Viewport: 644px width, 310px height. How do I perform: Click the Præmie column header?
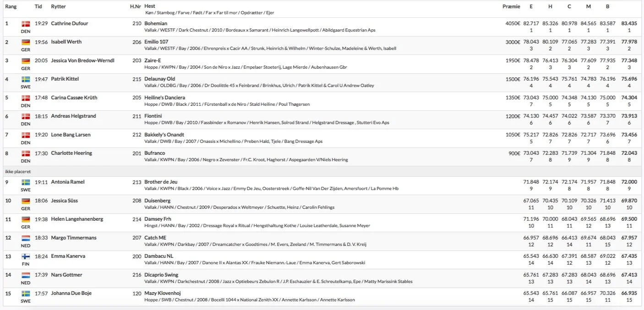(x=511, y=6)
